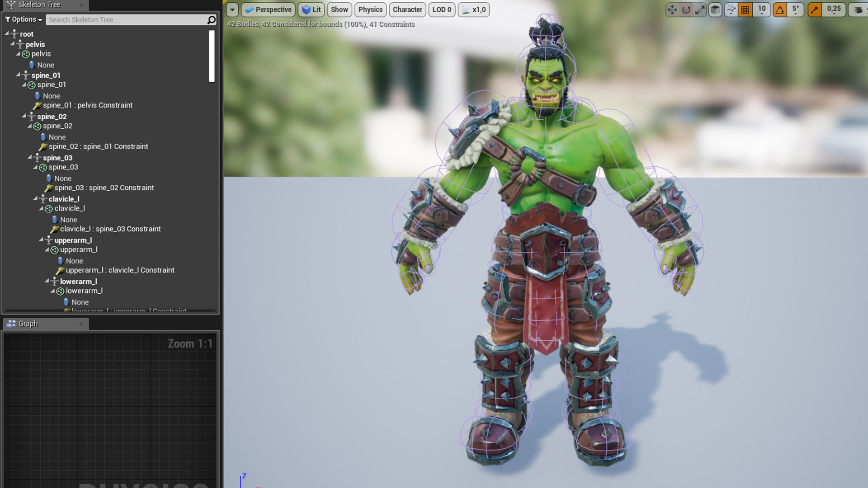Select capsule shape None under spine_02 body

(x=53, y=137)
